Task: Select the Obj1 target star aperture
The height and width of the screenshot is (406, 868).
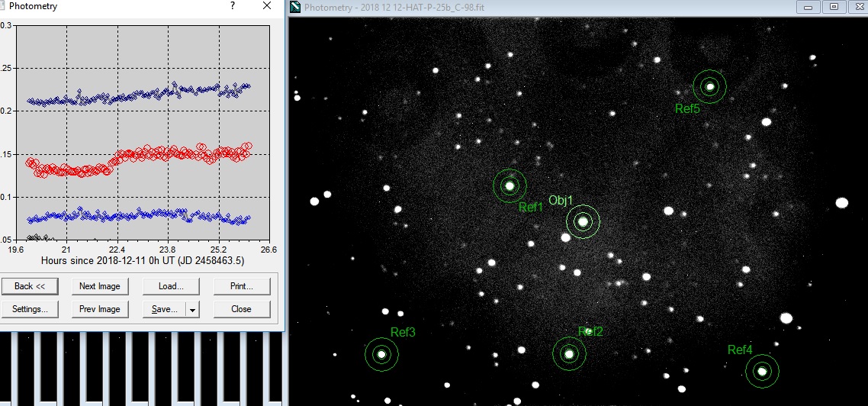Action: pyautogui.click(x=583, y=222)
